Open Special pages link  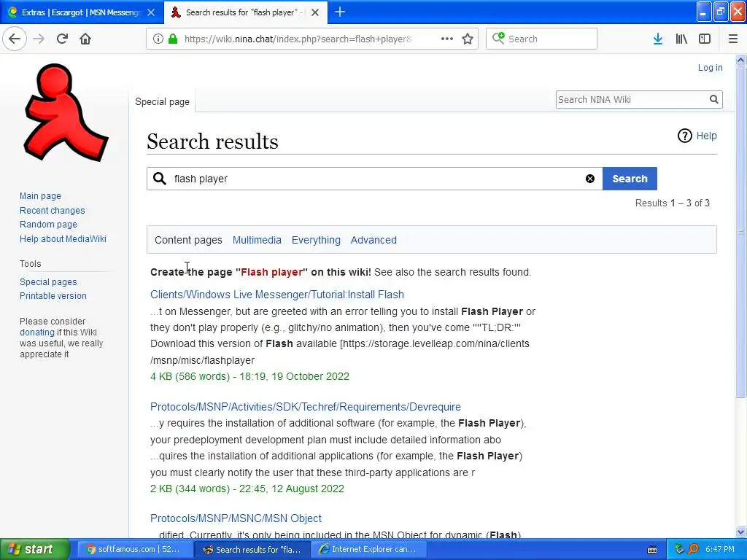pos(48,282)
